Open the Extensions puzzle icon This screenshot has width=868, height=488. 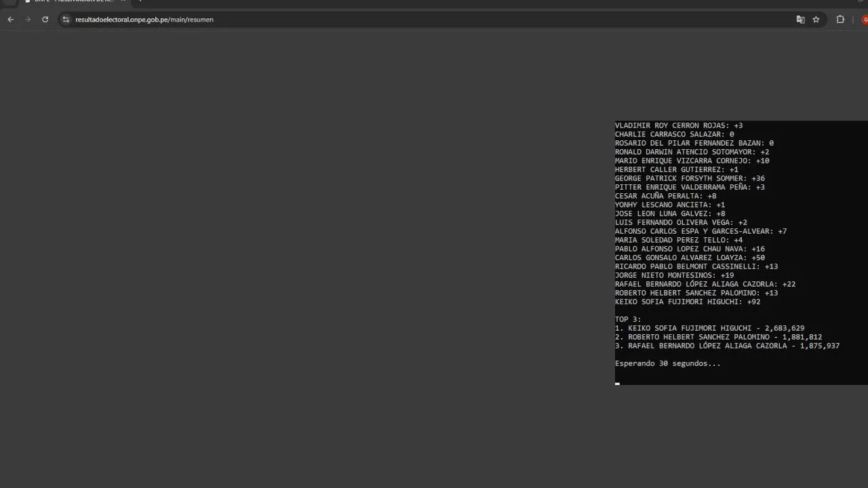point(840,20)
